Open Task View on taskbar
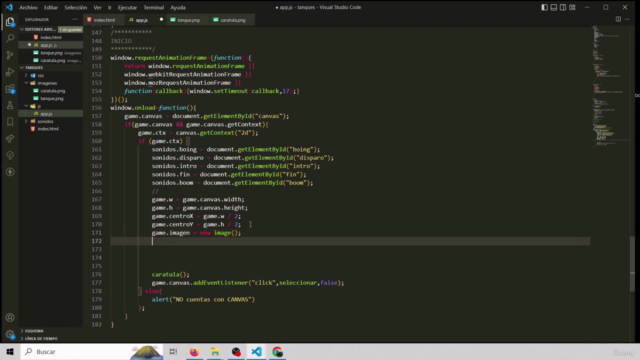Image resolution: width=640 pixels, height=360 pixels. point(173,351)
